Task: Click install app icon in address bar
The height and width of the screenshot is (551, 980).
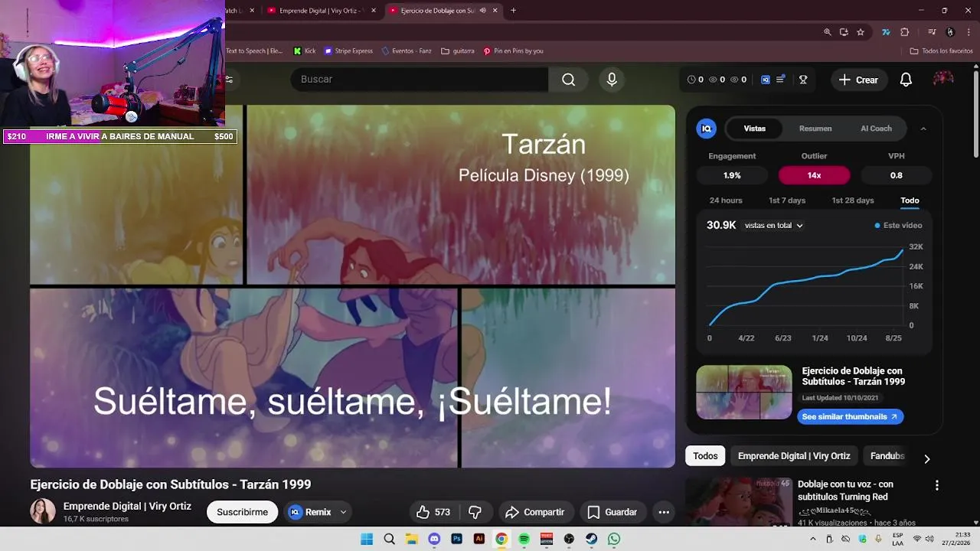Action: (844, 32)
